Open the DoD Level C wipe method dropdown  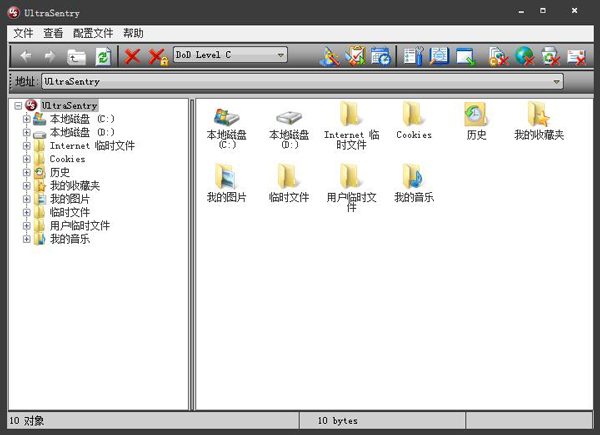pos(230,55)
